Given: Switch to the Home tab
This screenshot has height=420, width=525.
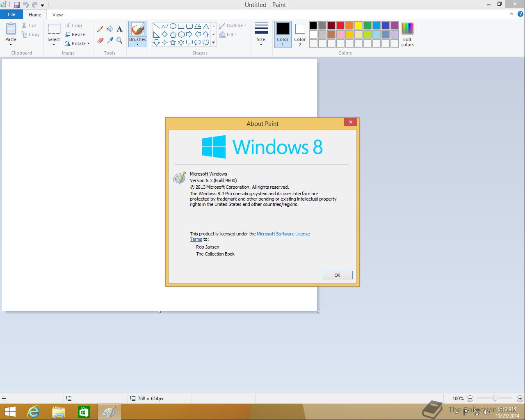Looking at the screenshot, I should [35, 15].
